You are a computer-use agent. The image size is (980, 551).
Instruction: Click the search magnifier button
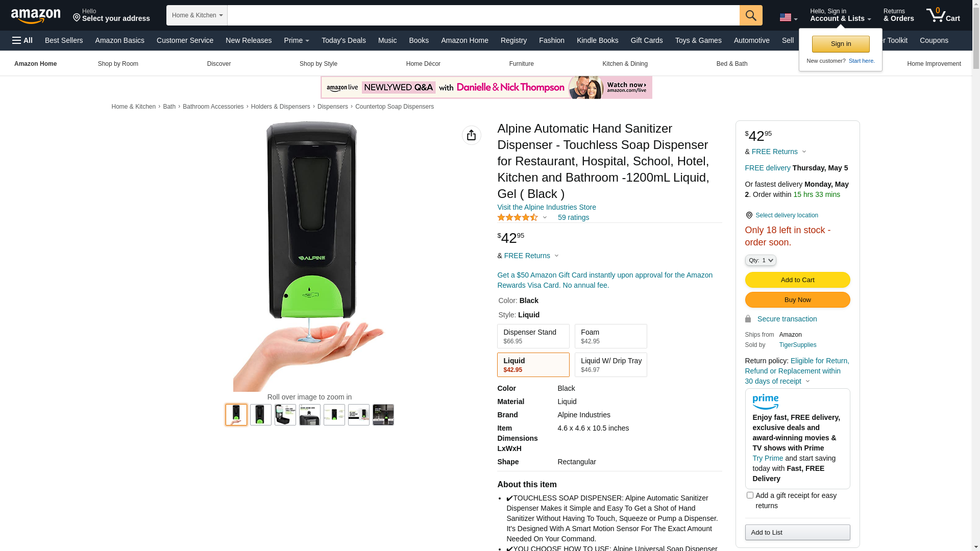(x=751, y=15)
